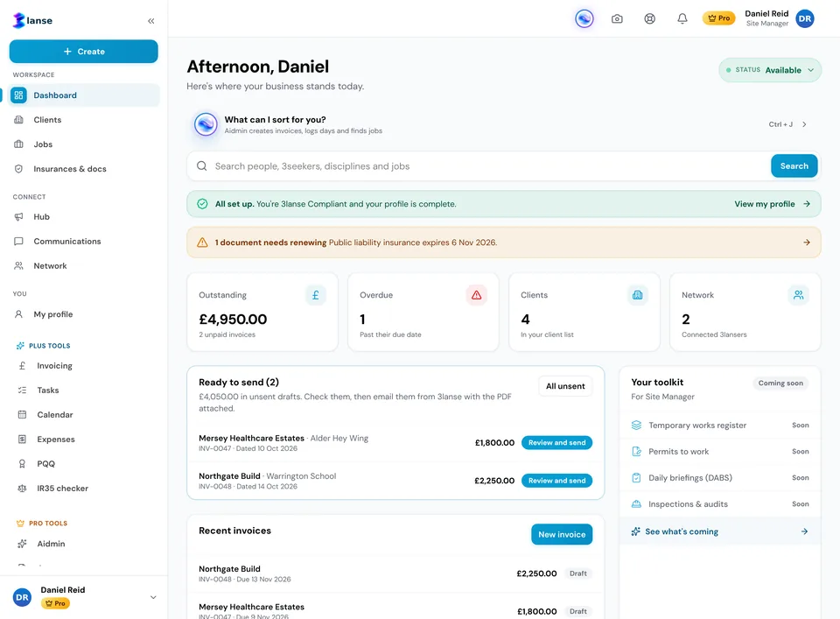This screenshot has height=619, width=840.
Task: Click the arrow on document renewal banner
Action: 807,243
